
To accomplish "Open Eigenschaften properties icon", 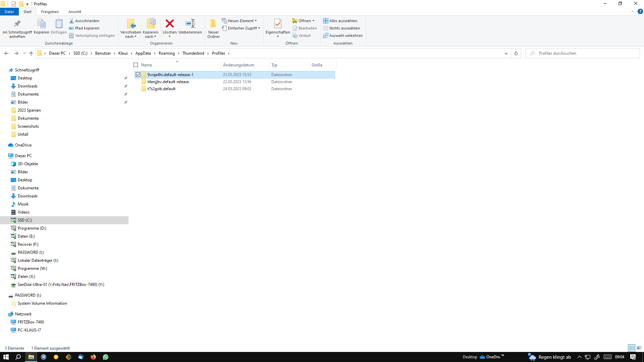I will [x=278, y=23].
